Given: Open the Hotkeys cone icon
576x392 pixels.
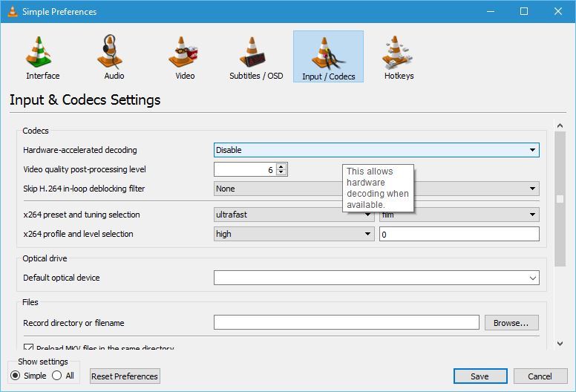Looking at the screenshot, I should click(x=396, y=52).
